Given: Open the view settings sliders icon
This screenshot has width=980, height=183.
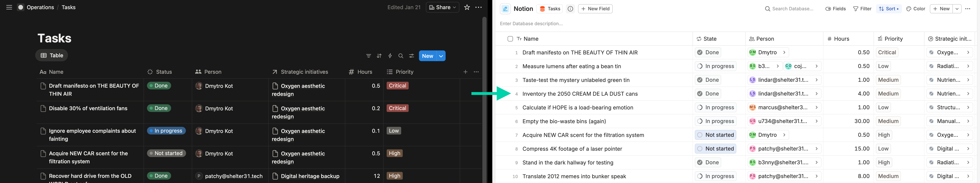Looking at the screenshot, I should (x=411, y=56).
